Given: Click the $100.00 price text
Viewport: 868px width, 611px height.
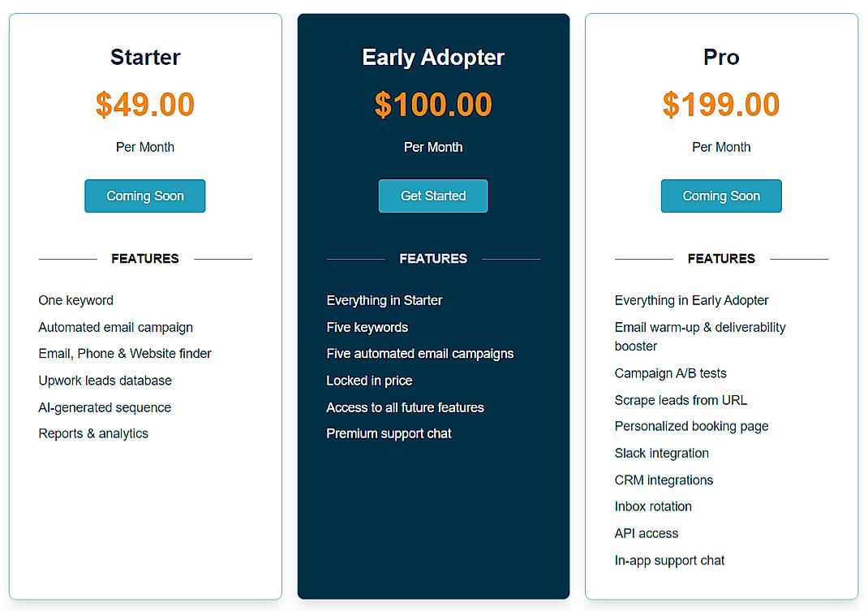Looking at the screenshot, I should [x=432, y=104].
